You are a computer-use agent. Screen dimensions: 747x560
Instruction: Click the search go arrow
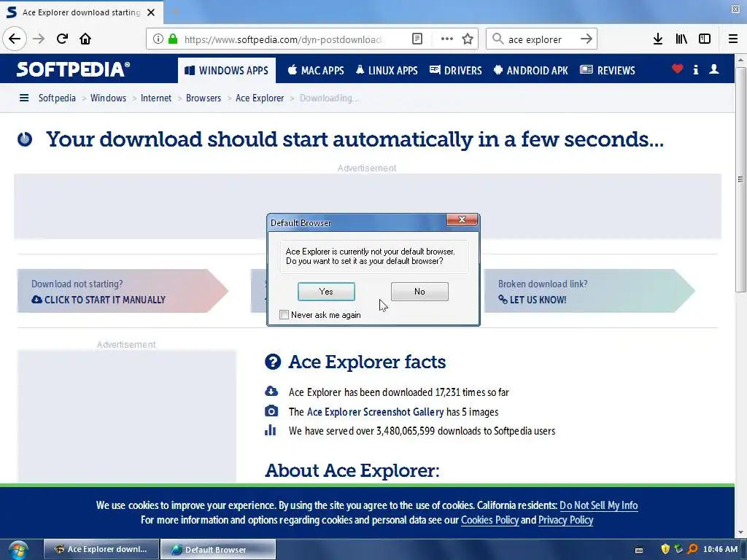pyautogui.click(x=587, y=39)
